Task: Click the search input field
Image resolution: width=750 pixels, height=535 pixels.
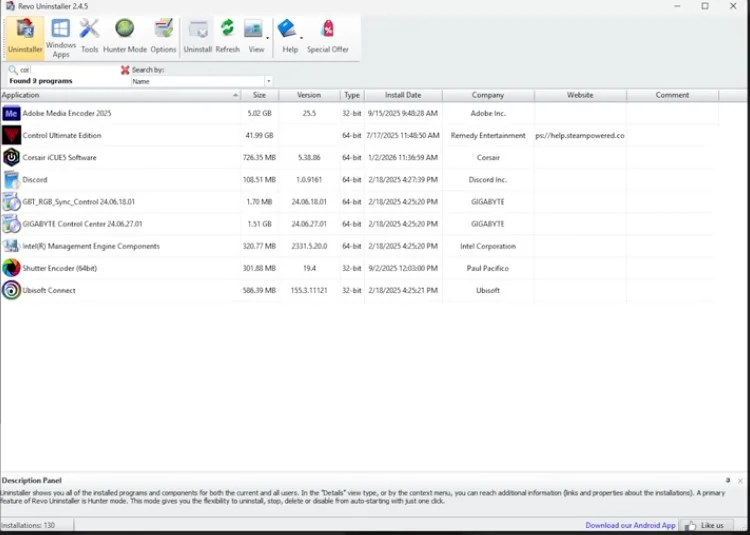Action: pos(60,70)
